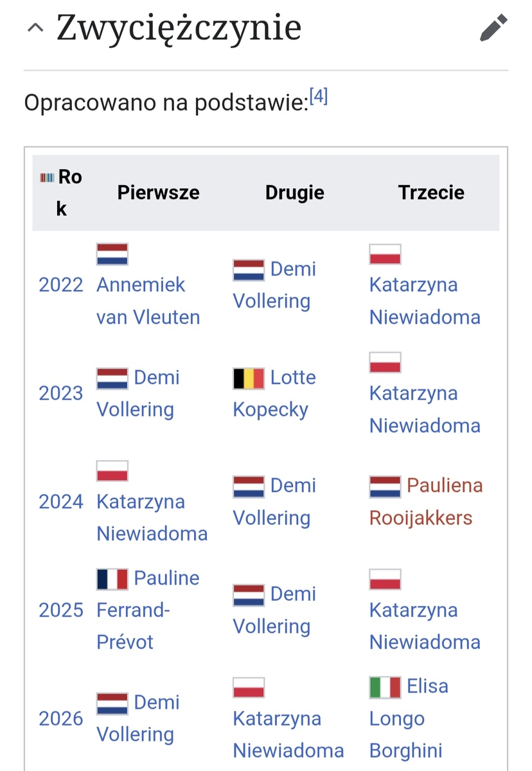Click the Pierwsze column header

tap(158, 192)
